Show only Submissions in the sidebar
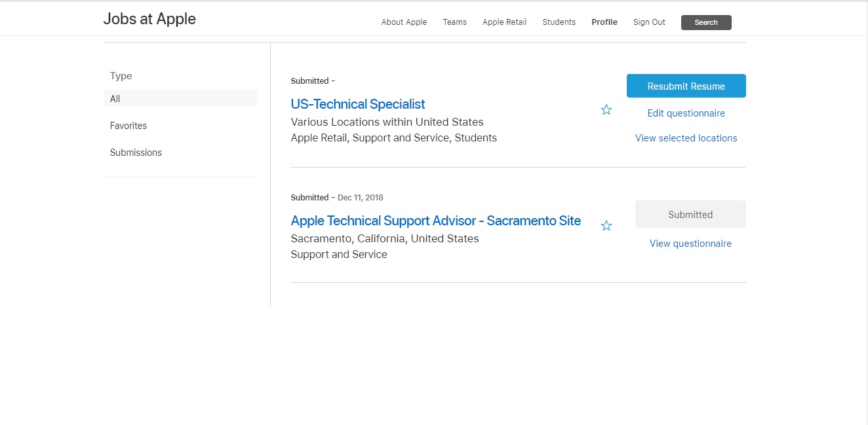This screenshot has height=425, width=868. pyautogui.click(x=136, y=153)
